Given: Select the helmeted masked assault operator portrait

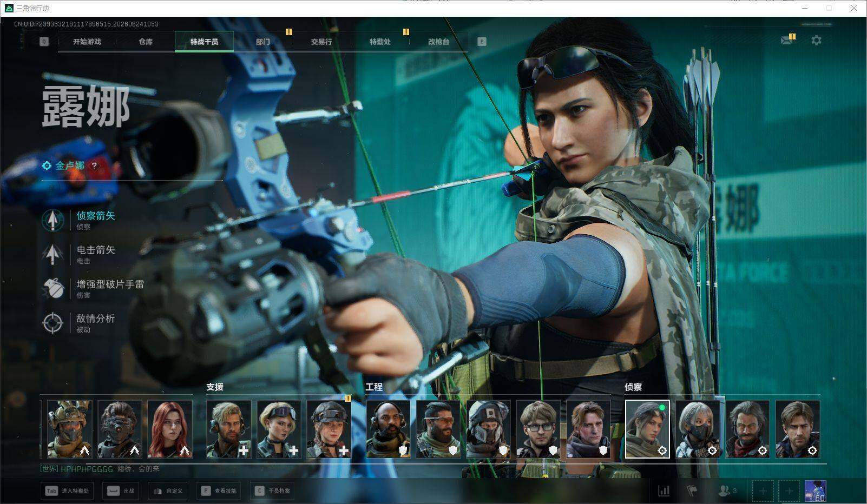Looking at the screenshot, I should click(70, 429).
